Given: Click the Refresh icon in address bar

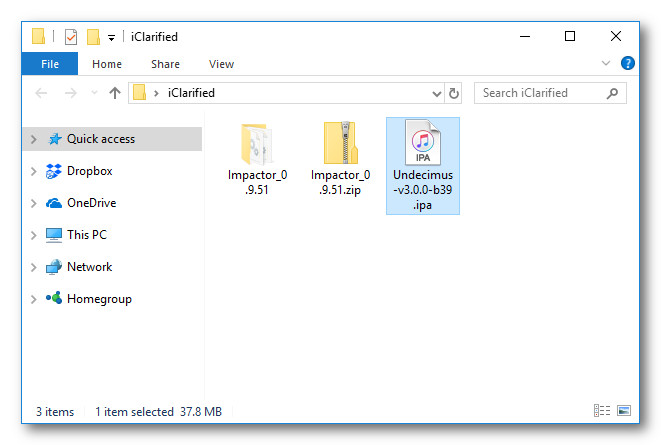Looking at the screenshot, I should (454, 93).
